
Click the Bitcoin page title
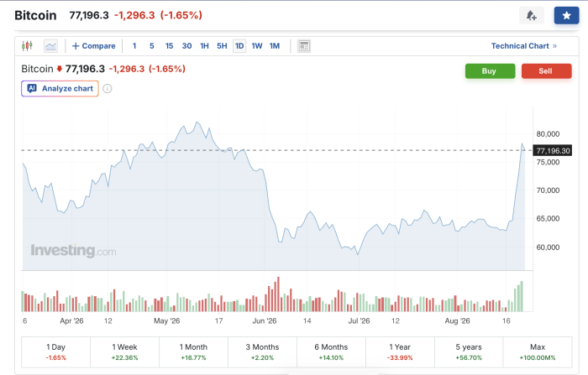coord(35,15)
